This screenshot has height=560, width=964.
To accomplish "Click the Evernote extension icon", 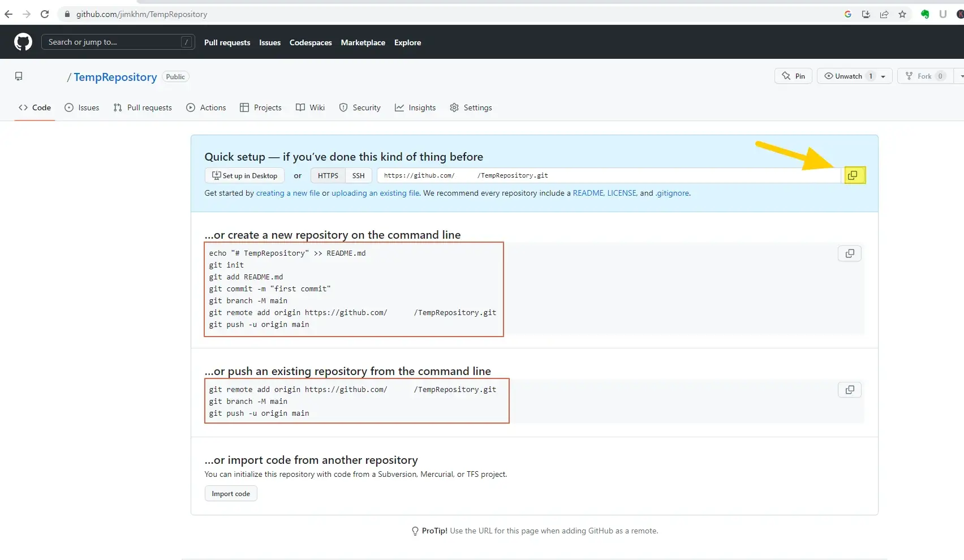I will pyautogui.click(x=925, y=14).
